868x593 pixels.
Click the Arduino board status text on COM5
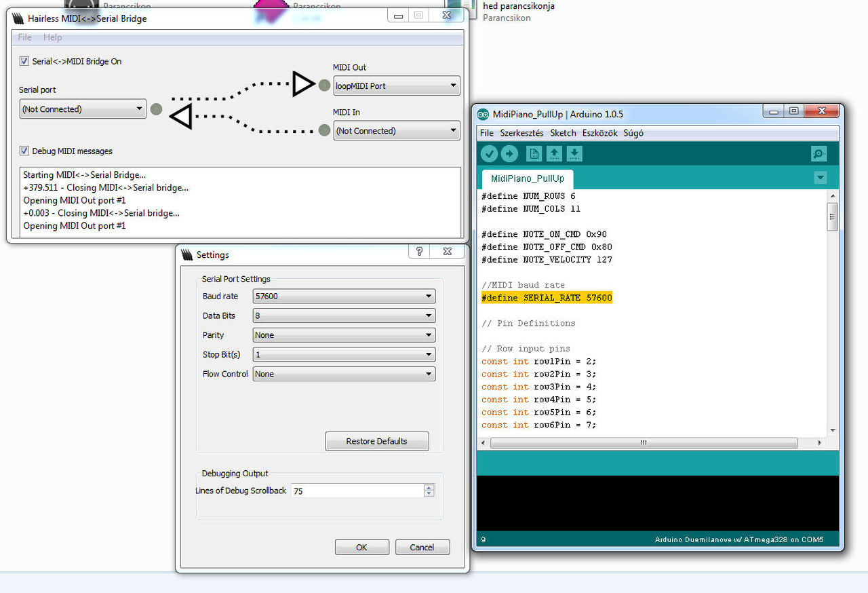[738, 540]
